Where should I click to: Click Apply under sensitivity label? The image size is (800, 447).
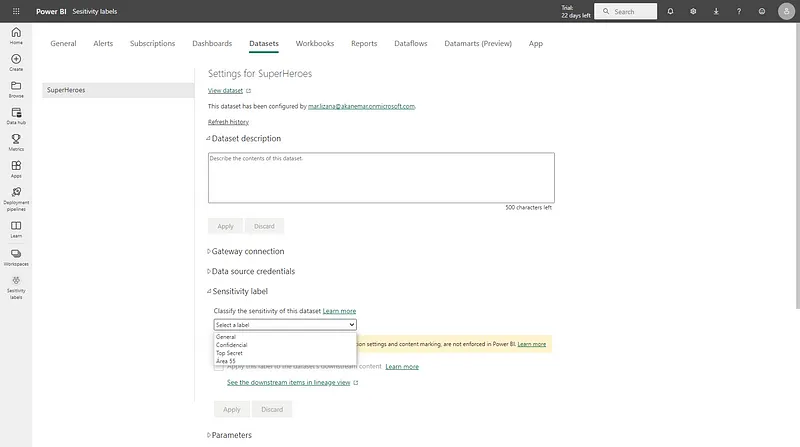tap(232, 409)
